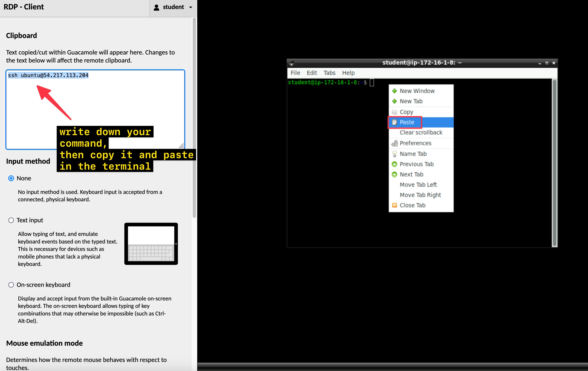Click the Next Tab green arrow icon

point(394,174)
